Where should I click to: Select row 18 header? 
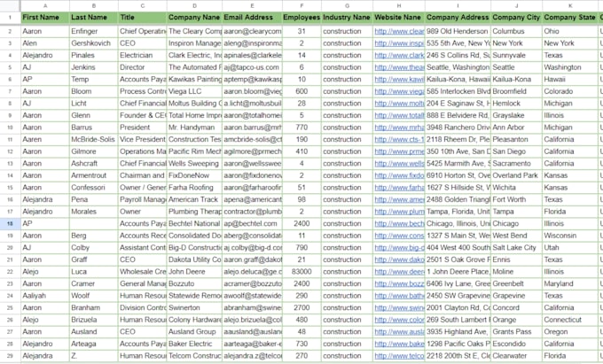[10, 223]
